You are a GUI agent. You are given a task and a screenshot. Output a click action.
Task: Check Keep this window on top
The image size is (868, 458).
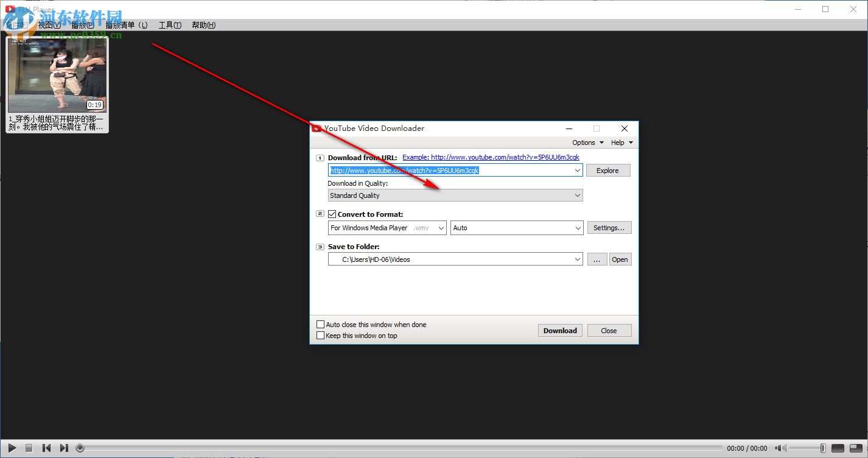(321, 336)
